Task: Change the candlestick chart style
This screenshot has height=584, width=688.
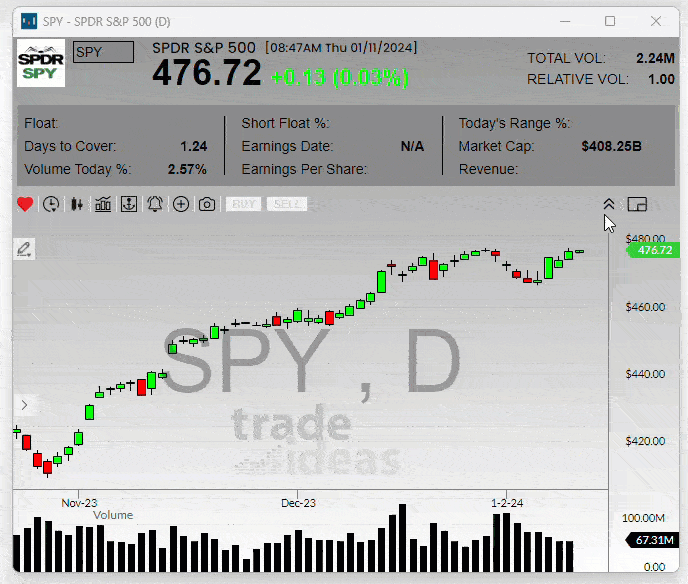Action: tap(77, 204)
